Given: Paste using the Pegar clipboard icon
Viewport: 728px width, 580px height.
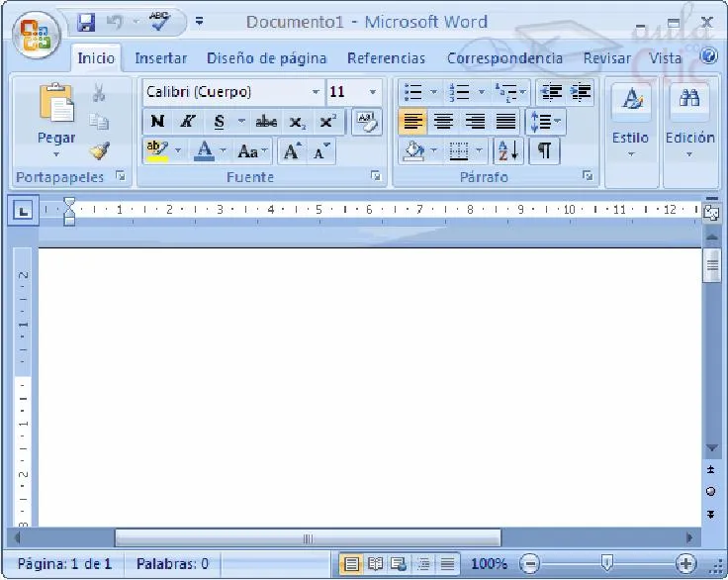Looking at the screenshot, I should tap(56, 103).
